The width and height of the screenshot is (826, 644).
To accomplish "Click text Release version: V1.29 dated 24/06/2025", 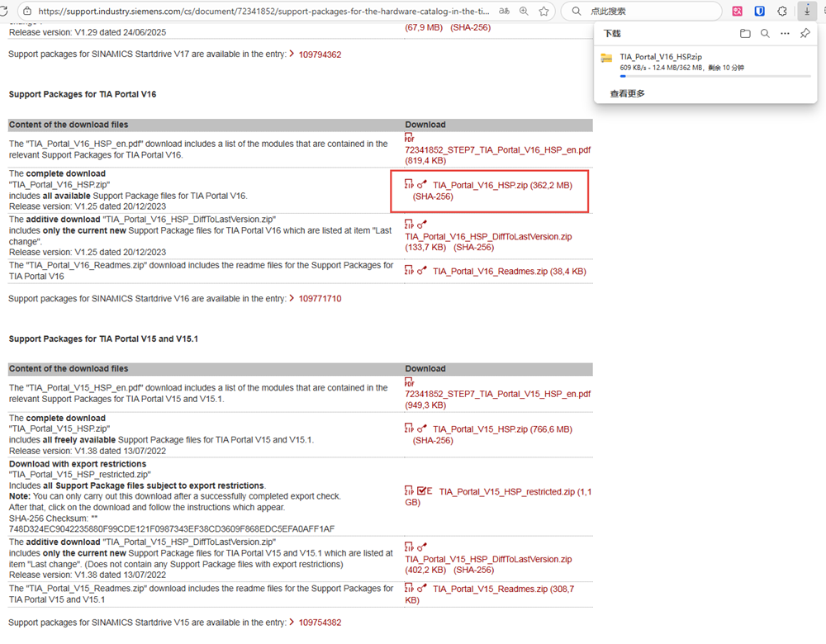I will click(x=88, y=33).
